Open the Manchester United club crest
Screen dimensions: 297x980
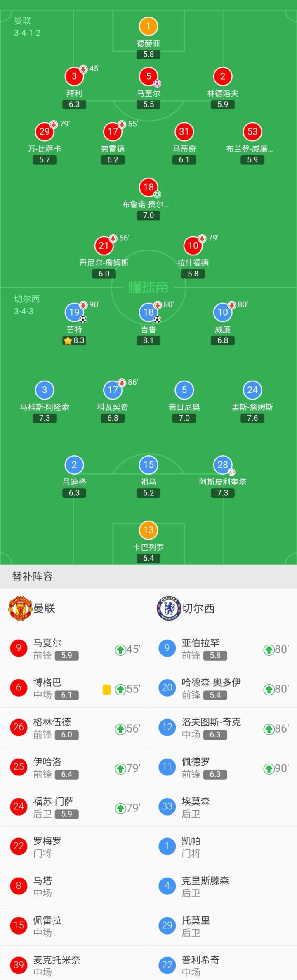20,608
